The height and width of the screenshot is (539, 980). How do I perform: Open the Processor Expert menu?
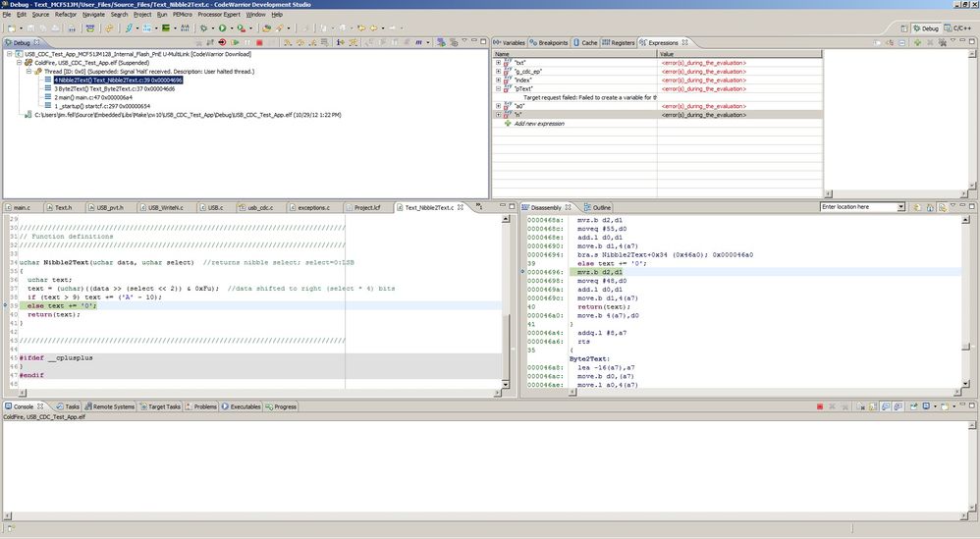coord(220,15)
